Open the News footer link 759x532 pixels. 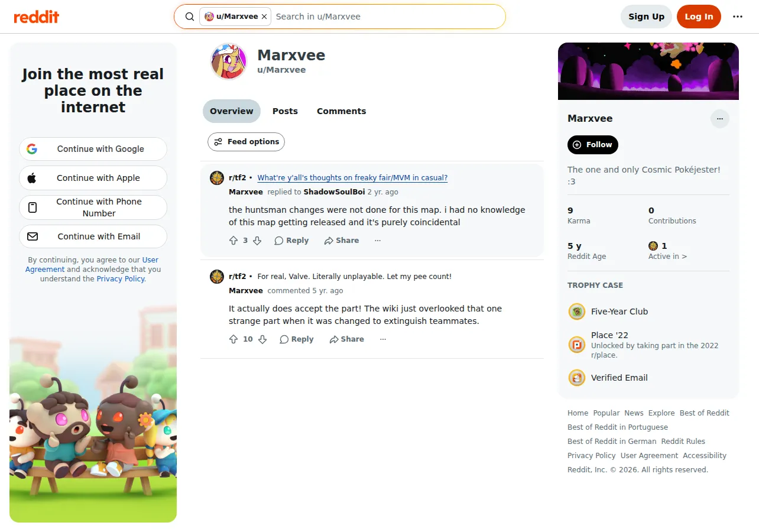634,413
